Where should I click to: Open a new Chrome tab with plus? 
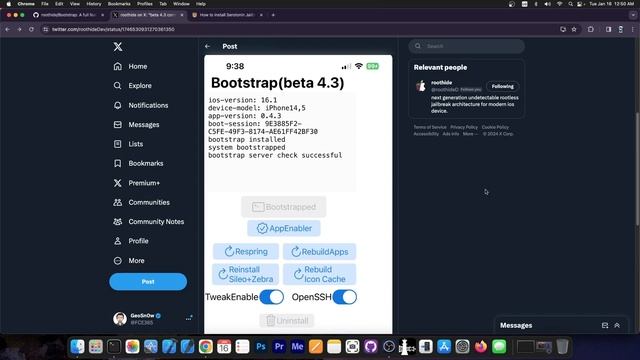273,15
